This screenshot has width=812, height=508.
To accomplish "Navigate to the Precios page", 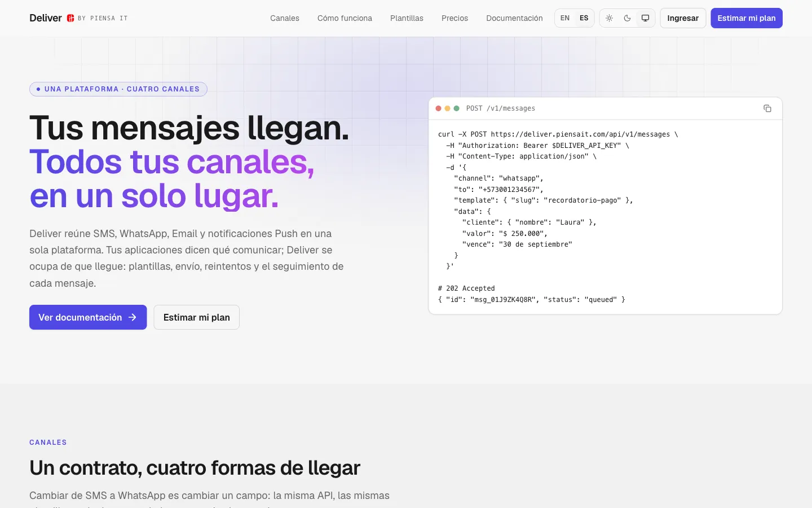I will click(x=454, y=18).
